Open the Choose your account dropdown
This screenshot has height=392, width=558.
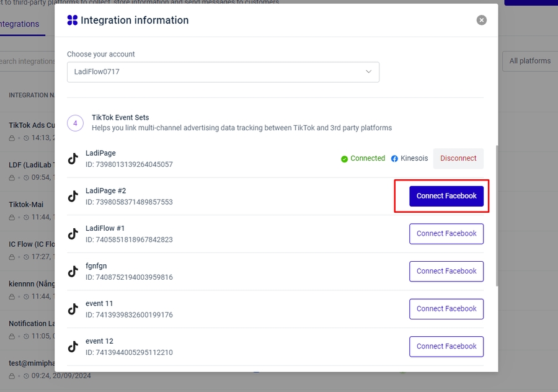click(x=223, y=72)
